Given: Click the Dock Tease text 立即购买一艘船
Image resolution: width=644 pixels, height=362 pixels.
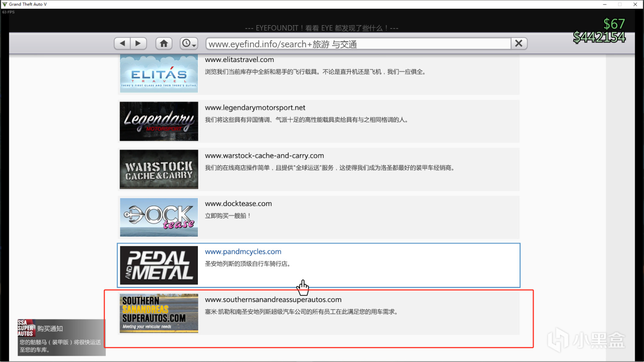Looking at the screenshot, I should [x=229, y=216].
